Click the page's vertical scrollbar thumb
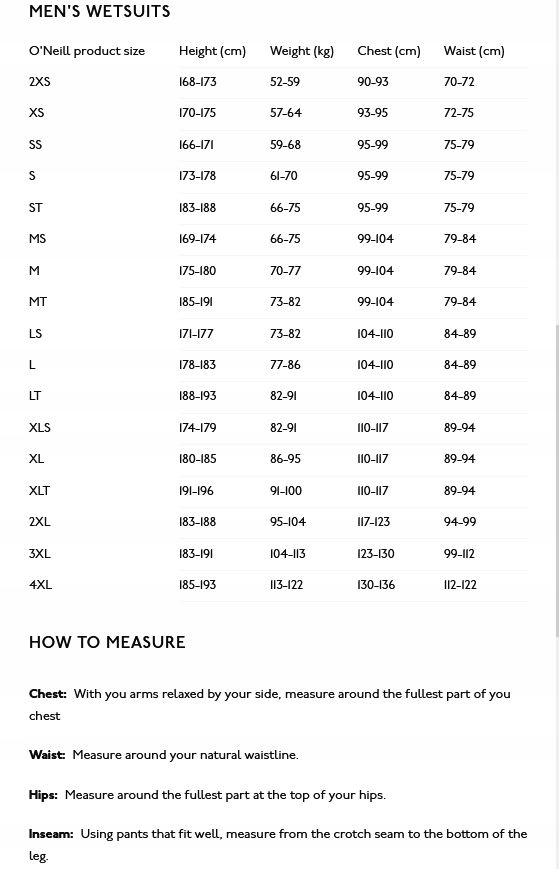559x869 pixels. pos(557,481)
